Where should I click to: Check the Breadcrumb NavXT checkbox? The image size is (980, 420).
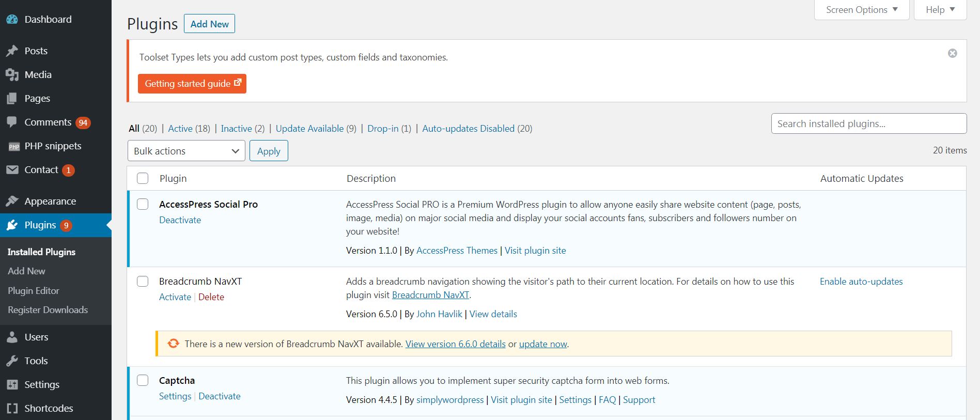point(143,281)
